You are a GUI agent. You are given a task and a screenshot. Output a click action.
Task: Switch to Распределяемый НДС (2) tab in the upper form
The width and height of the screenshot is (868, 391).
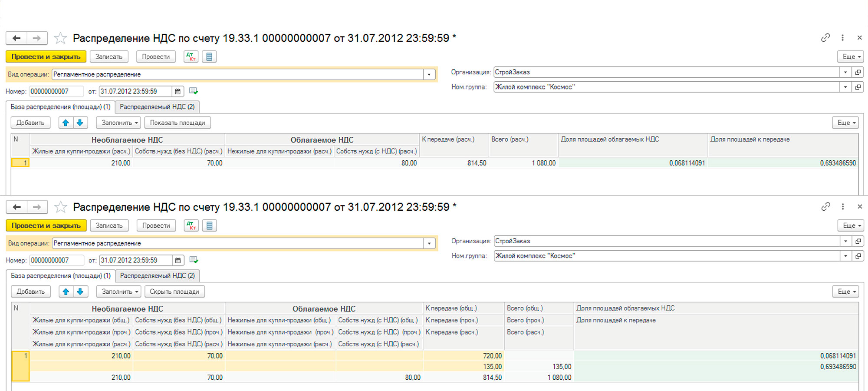[x=157, y=107]
